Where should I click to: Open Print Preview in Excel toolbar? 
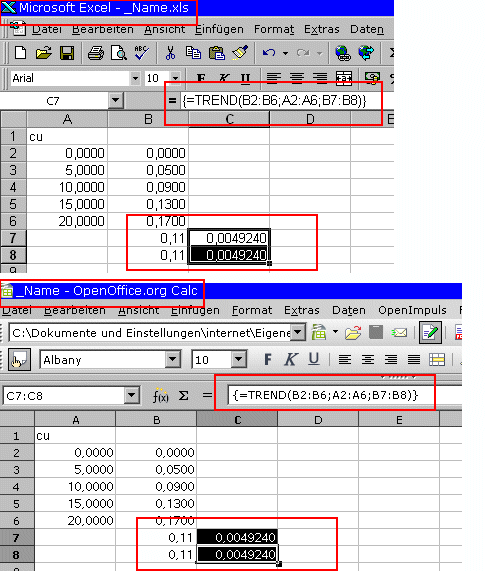(x=119, y=53)
